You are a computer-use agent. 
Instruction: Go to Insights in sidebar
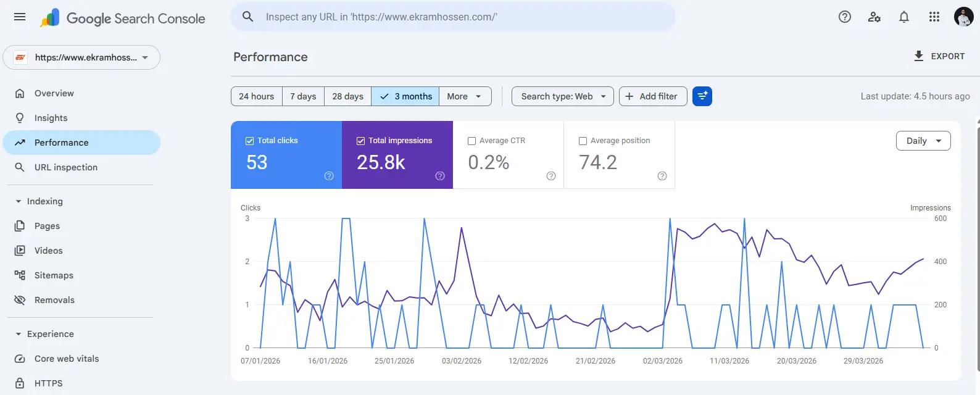click(x=81, y=118)
